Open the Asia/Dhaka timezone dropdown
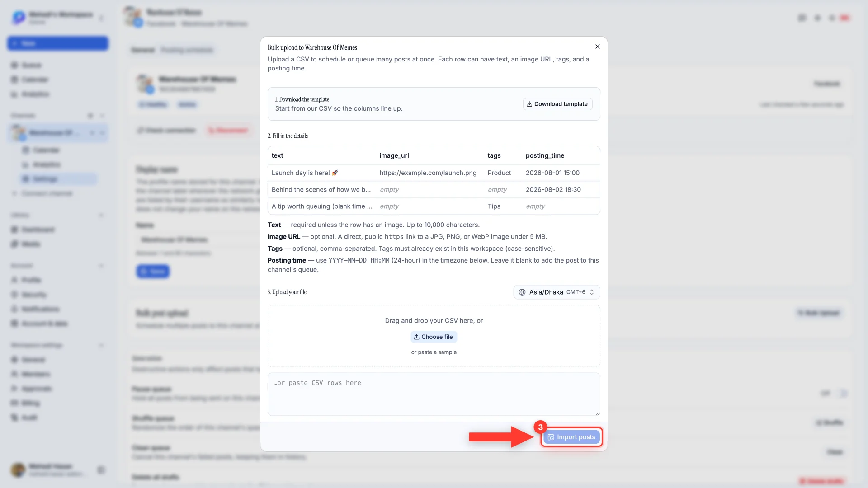 557,292
